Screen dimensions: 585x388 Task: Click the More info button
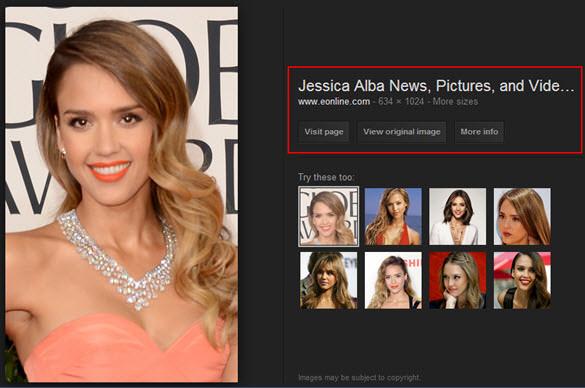479,132
